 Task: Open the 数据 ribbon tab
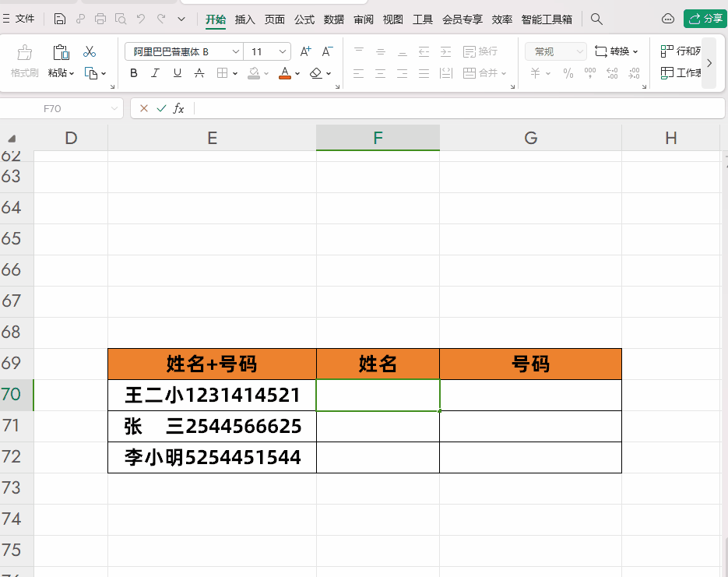[333, 19]
